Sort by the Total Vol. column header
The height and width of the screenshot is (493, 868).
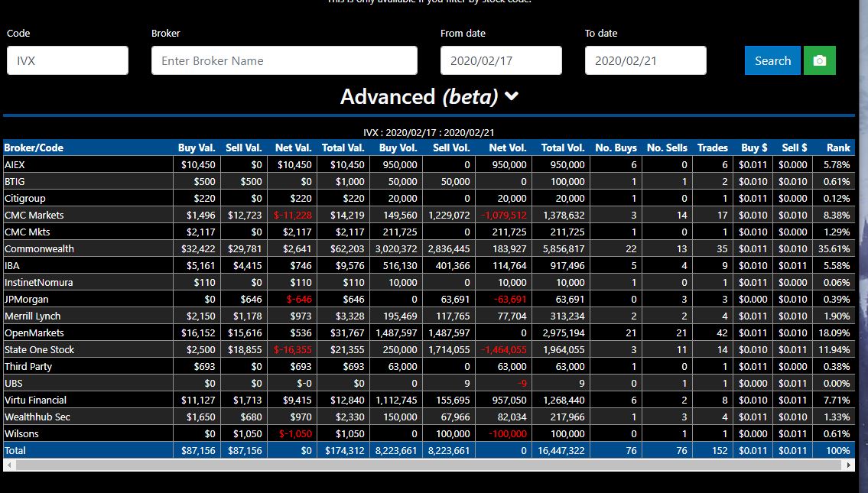[563, 148]
